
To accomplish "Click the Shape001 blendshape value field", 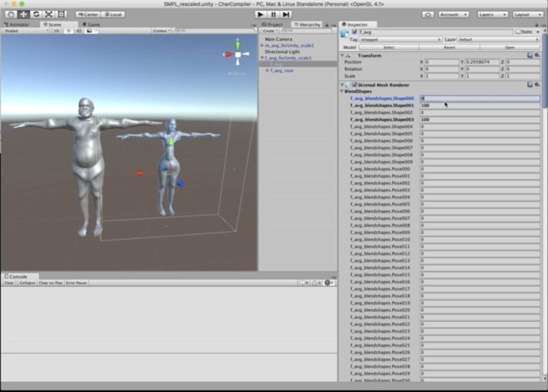I will point(480,105).
